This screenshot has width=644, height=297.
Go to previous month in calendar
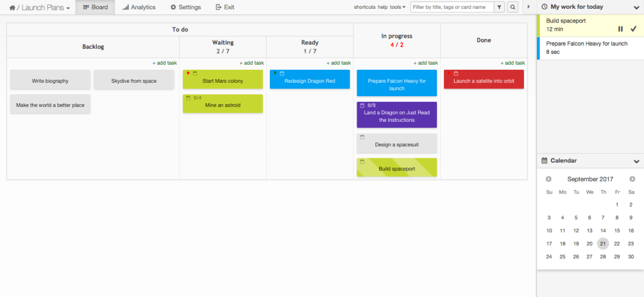click(548, 179)
